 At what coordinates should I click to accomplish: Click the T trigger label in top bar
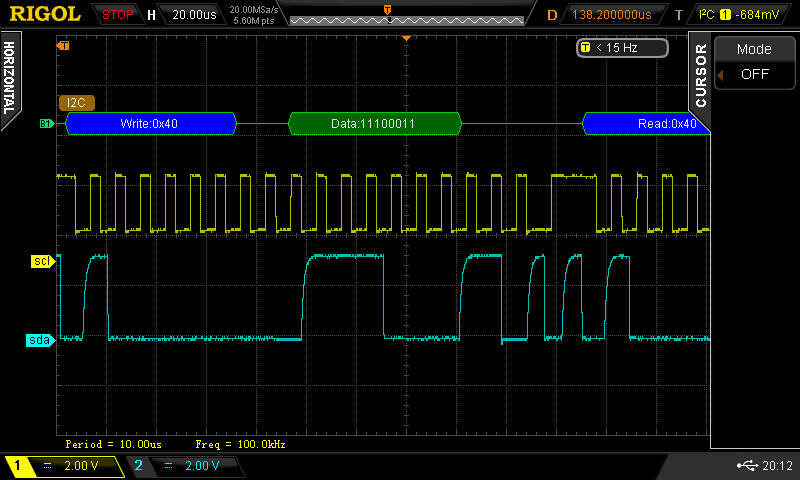679,15
